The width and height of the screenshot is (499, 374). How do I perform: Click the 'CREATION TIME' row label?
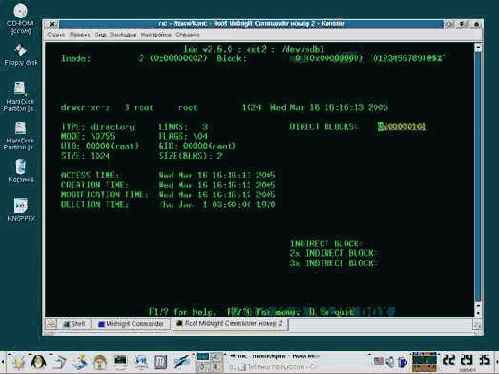coord(94,185)
